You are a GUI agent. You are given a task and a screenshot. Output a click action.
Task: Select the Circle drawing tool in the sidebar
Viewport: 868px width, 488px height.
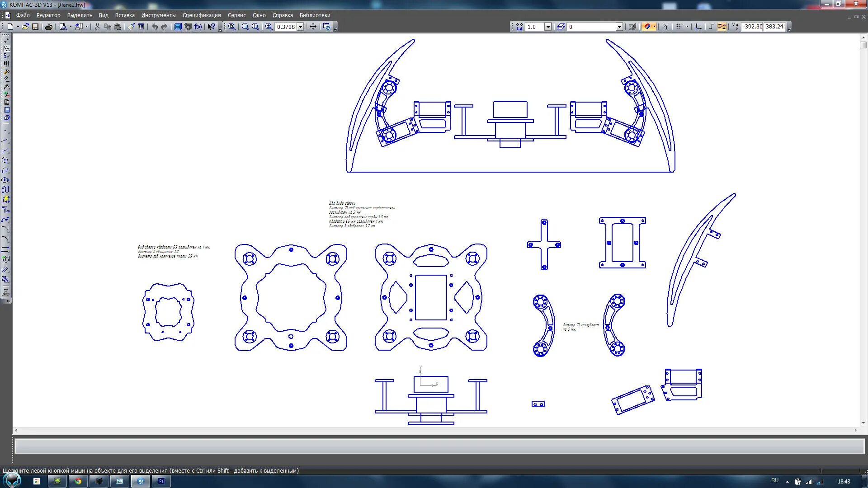coord(5,160)
